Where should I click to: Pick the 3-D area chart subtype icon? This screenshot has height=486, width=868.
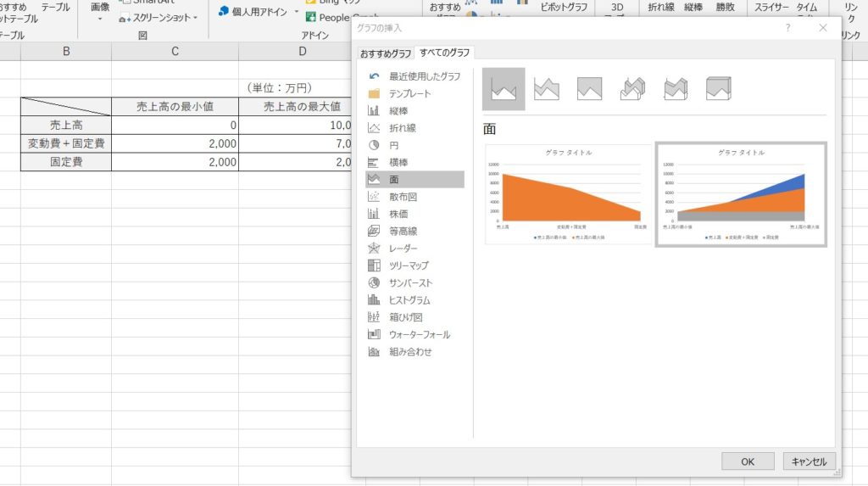632,89
